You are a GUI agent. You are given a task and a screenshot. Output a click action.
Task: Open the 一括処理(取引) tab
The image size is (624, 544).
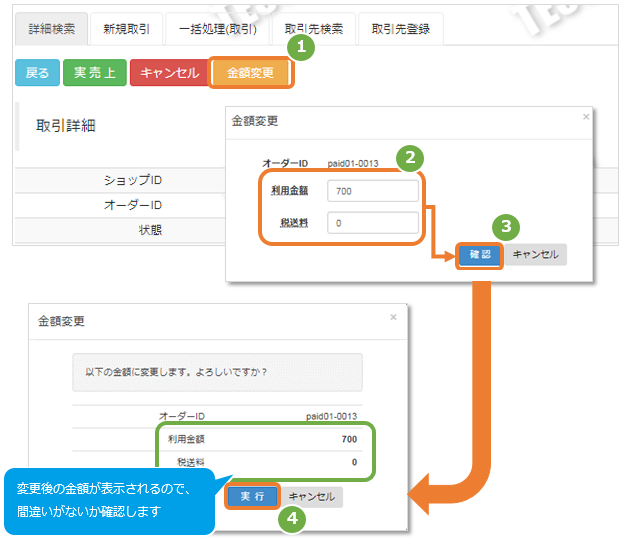coord(218,29)
